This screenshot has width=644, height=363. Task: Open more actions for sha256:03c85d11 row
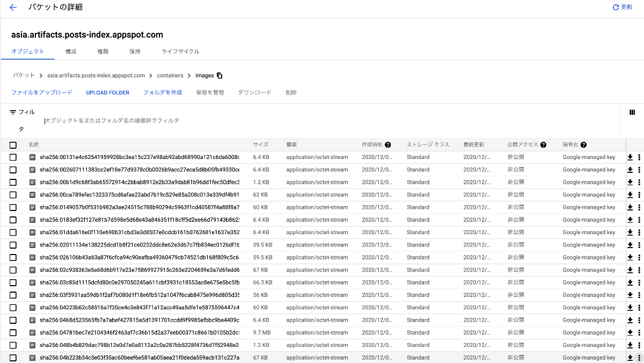coord(639,282)
